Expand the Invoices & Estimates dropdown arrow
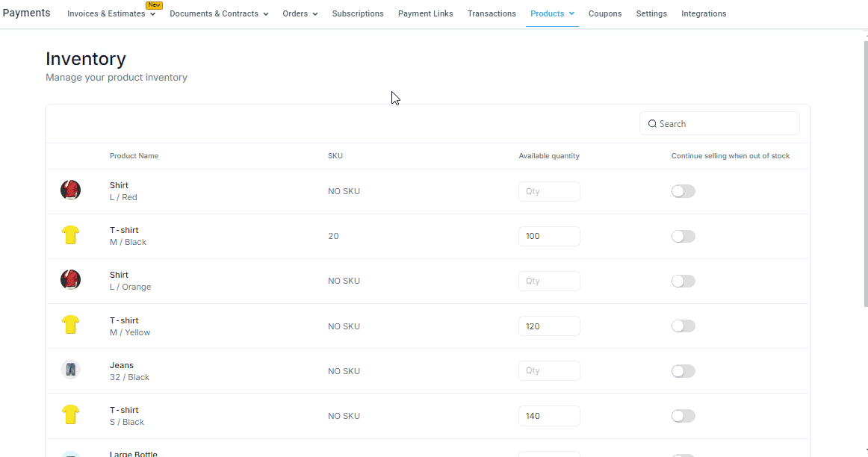The image size is (868, 457). coord(153,14)
